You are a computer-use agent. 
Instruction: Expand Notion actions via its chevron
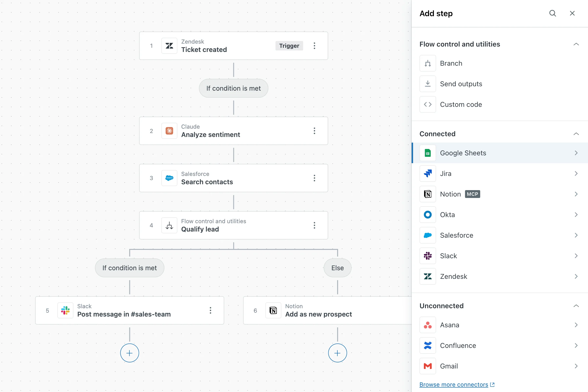pyautogui.click(x=576, y=194)
